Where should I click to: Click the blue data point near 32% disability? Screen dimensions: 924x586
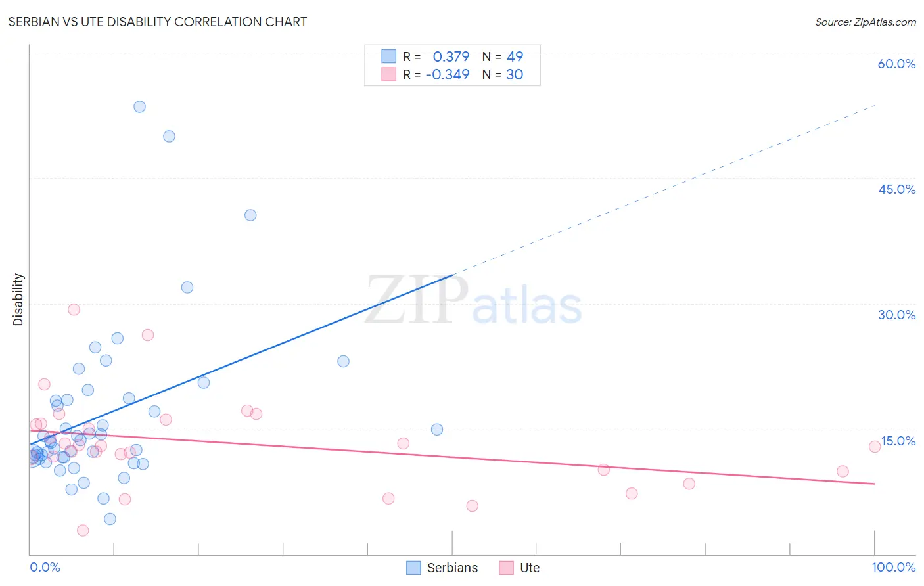click(187, 287)
